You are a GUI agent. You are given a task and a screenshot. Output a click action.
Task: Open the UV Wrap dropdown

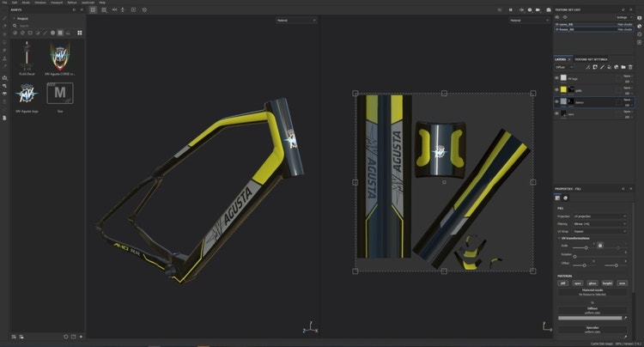point(599,231)
